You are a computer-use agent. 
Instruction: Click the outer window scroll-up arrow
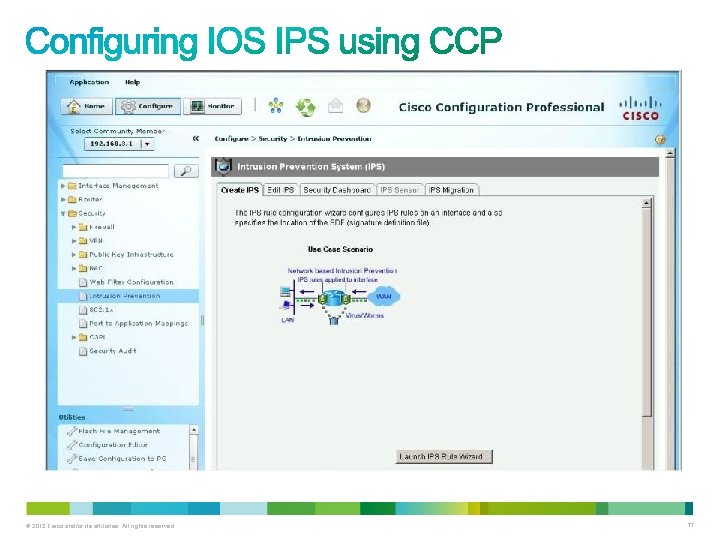click(x=670, y=153)
